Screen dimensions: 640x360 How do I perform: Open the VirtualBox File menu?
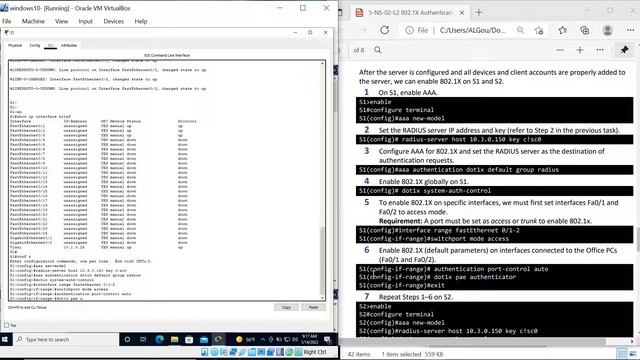point(7,21)
